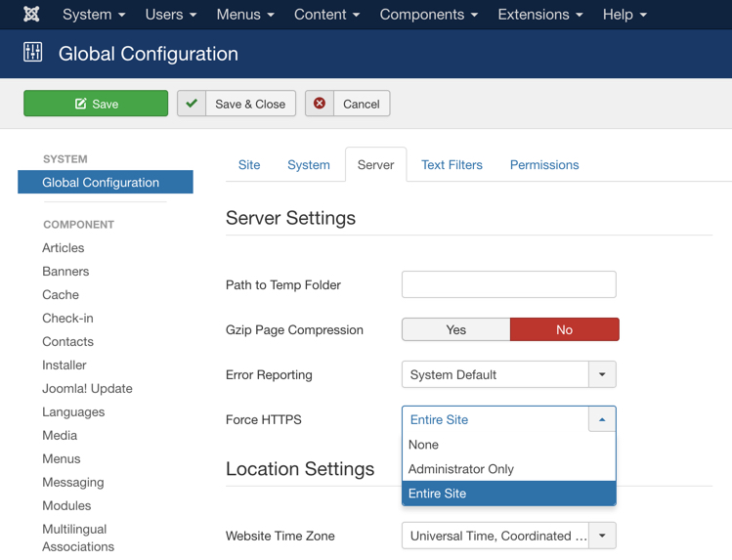Open Media component settings
Screen dimensions: 732x560
pyautogui.click(x=60, y=435)
